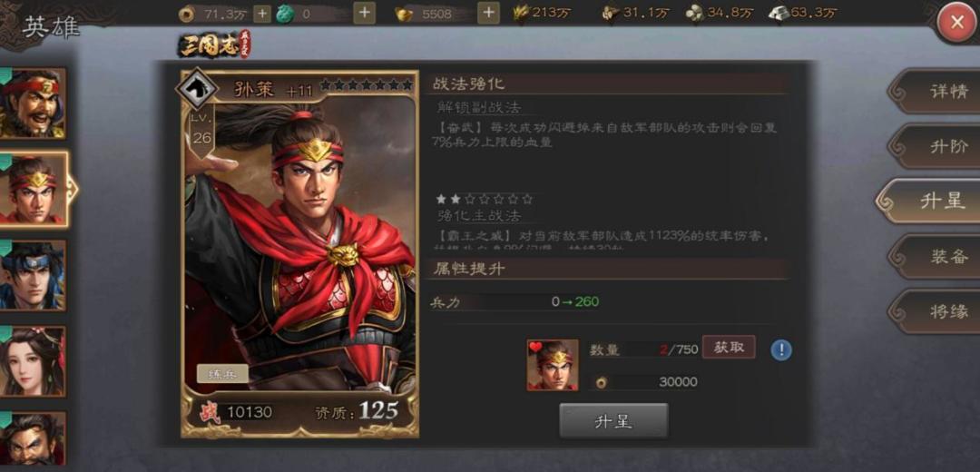This screenshot has width=980, height=472.
Task: Add jade currency with plus button
Action: (x=365, y=13)
